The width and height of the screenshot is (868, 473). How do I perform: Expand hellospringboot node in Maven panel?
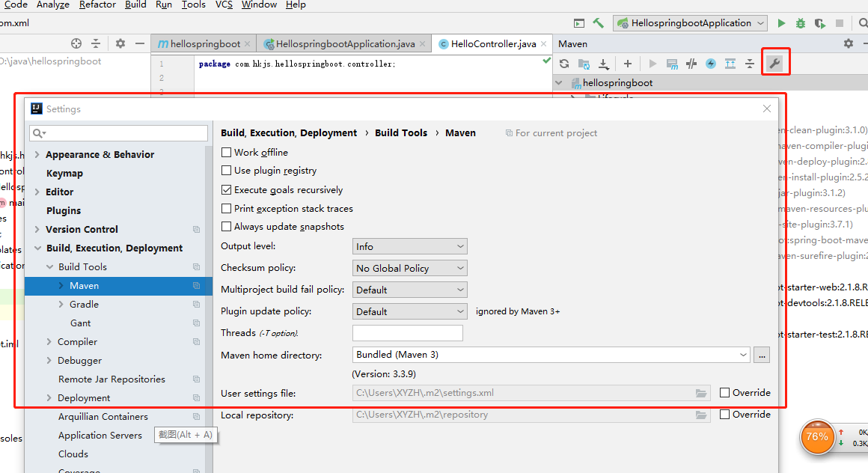point(558,83)
